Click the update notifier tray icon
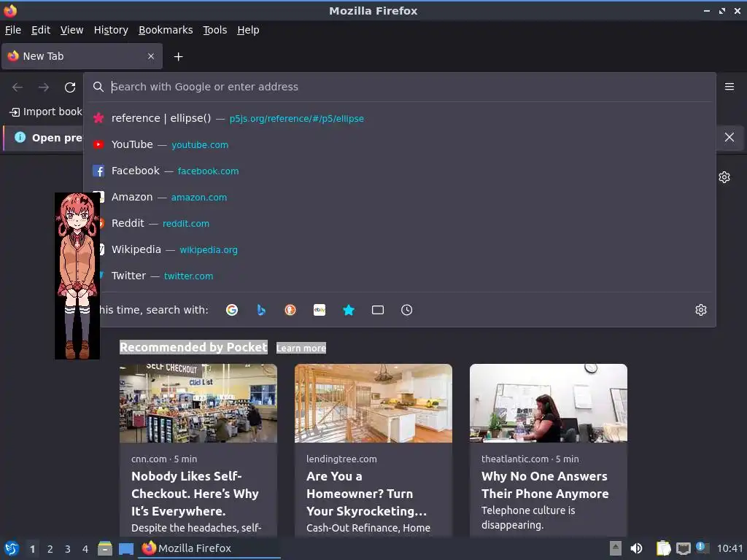This screenshot has width=747, height=560. click(x=703, y=548)
